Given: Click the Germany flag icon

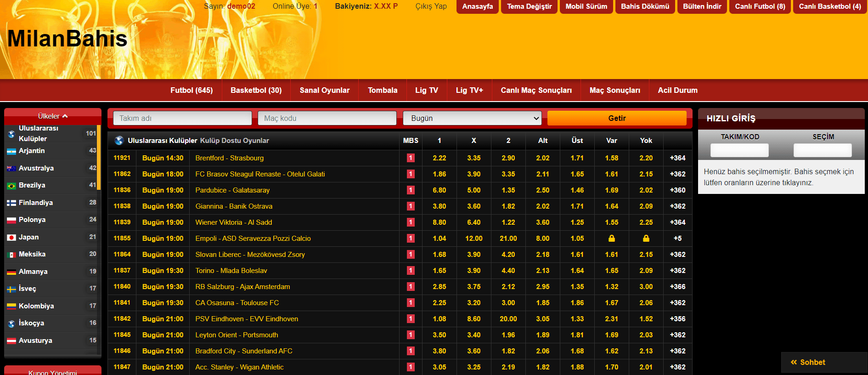Looking at the screenshot, I should click(x=11, y=272).
